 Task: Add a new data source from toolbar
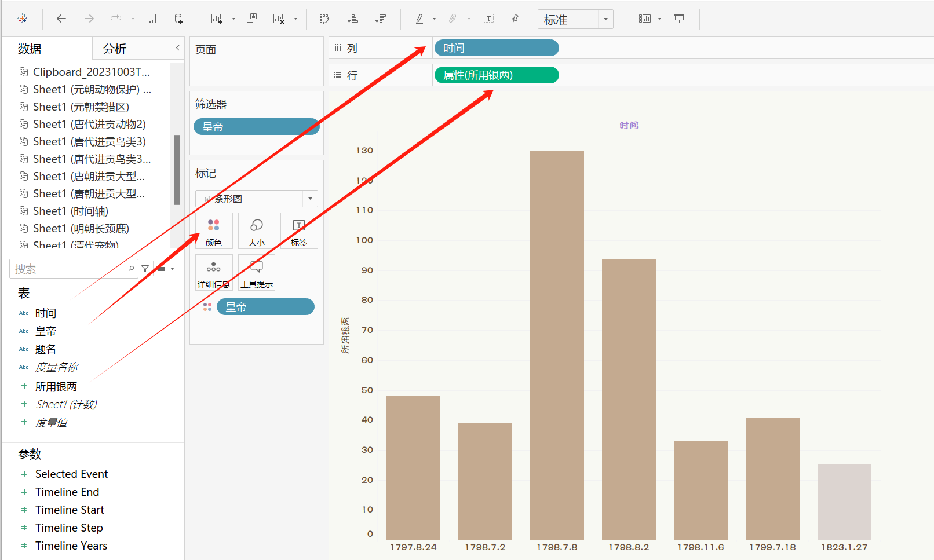pyautogui.click(x=178, y=19)
